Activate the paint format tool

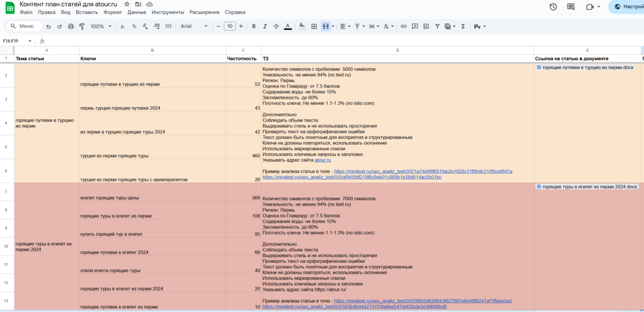(x=82, y=26)
